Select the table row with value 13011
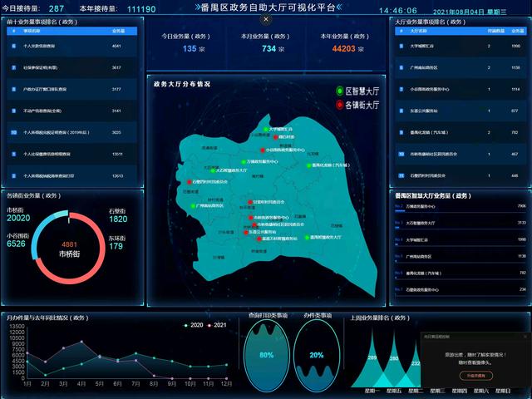Screen dimensions: 532x399 coord(72,154)
